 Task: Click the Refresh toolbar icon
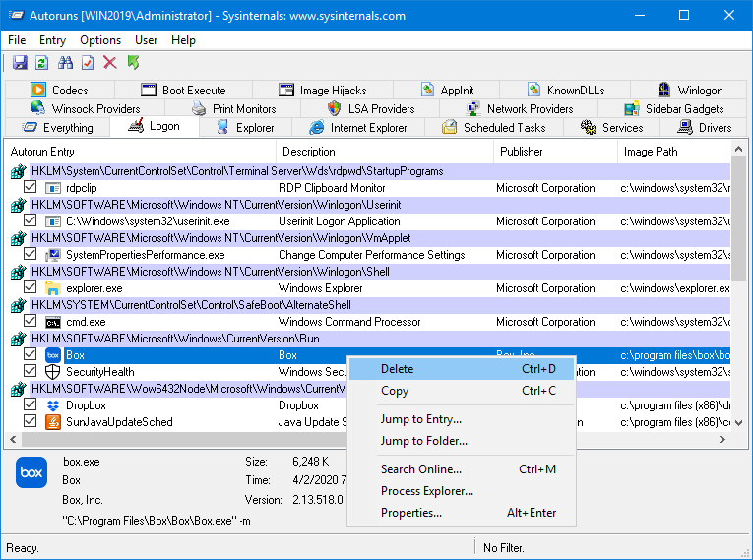pos(41,62)
